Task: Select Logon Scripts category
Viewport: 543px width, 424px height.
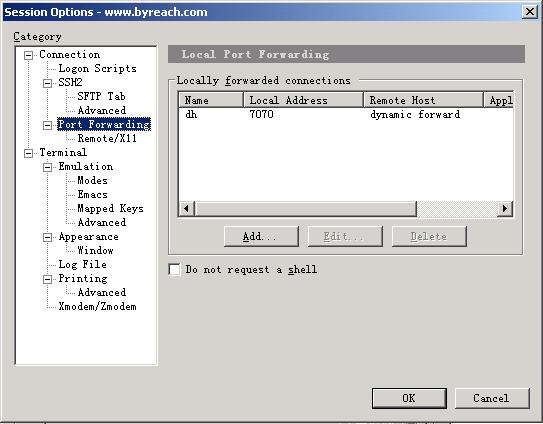Action: (97, 68)
